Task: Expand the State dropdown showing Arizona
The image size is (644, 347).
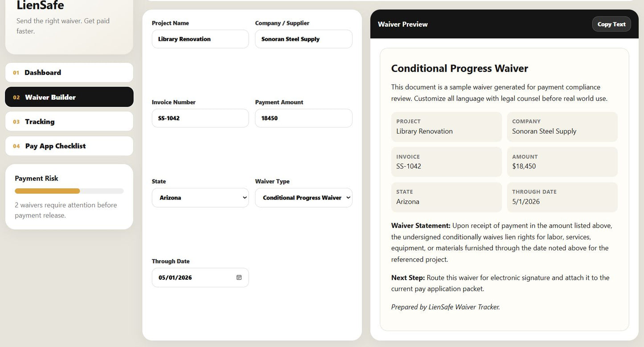Action: pos(200,198)
